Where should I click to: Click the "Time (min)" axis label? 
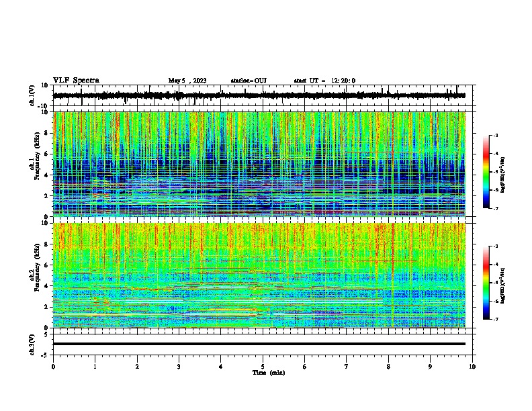269,373
